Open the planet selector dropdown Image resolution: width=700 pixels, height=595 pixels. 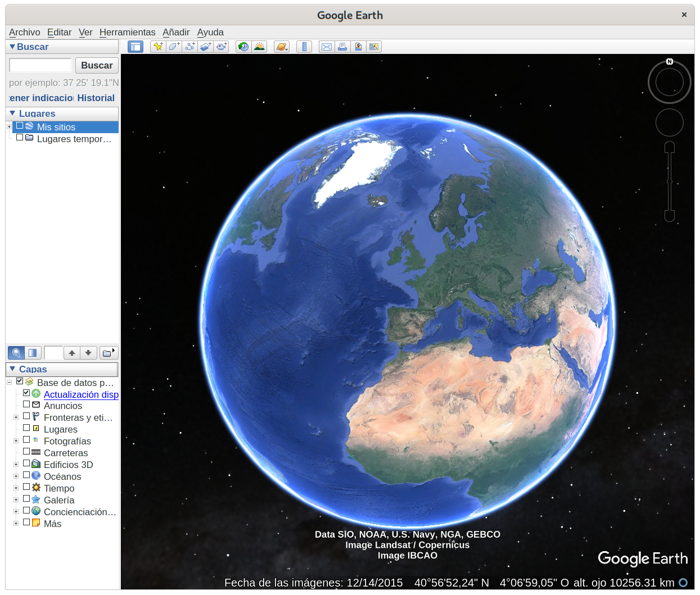coord(282,47)
